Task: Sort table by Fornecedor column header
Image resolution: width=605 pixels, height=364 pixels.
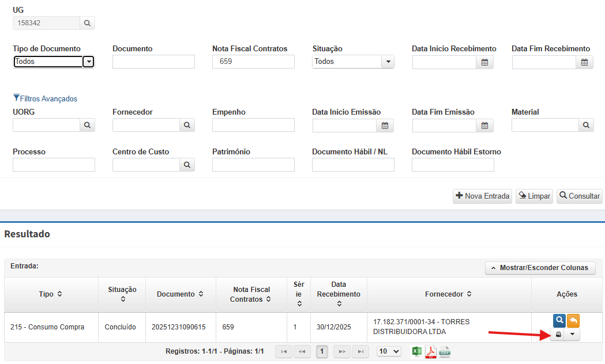Action: pos(448,294)
